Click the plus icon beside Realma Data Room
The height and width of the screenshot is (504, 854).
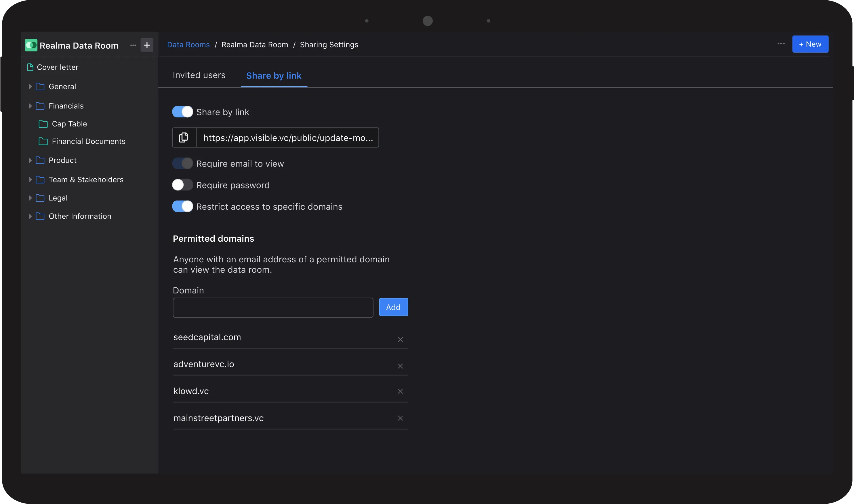click(147, 45)
